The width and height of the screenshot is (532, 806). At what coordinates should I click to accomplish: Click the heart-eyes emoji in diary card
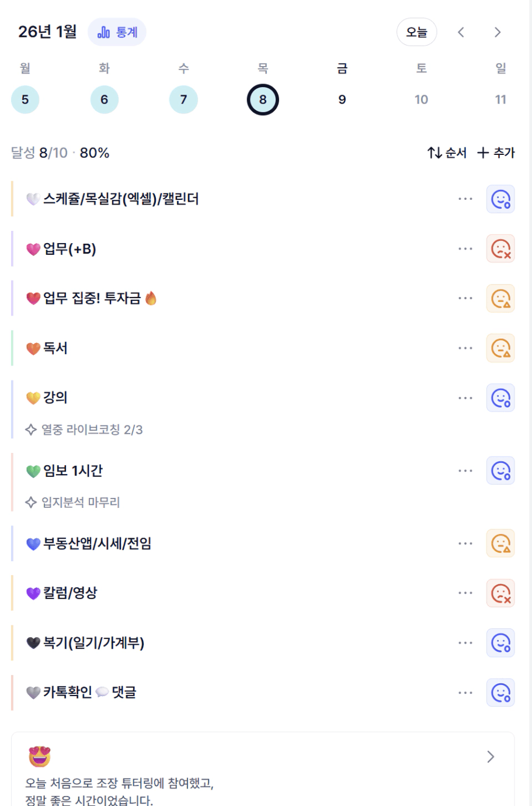(40, 756)
